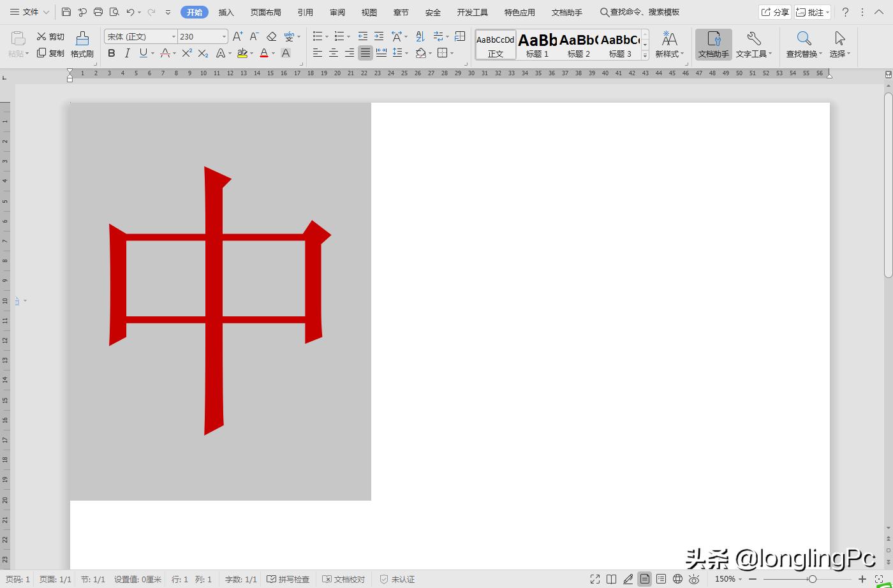Apply superscript formatting

(187, 54)
